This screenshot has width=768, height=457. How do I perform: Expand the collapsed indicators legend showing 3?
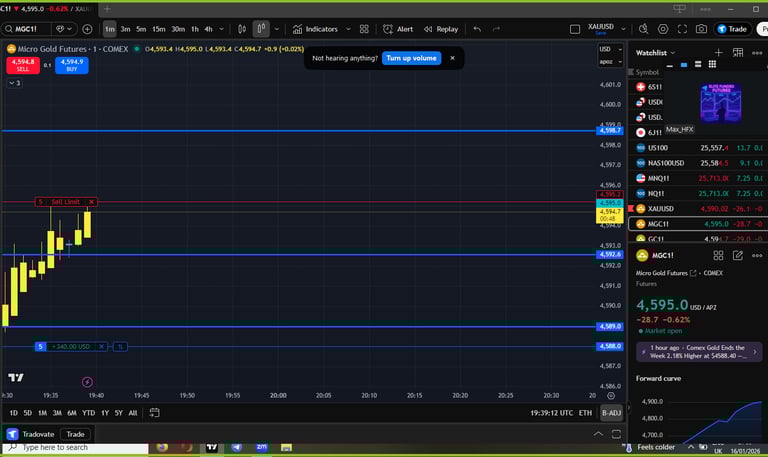coord(14,83)
